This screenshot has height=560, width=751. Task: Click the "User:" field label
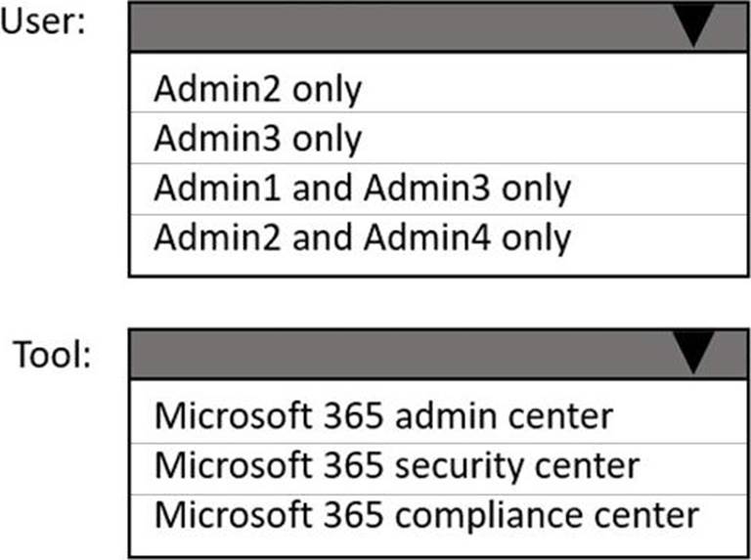44,23
